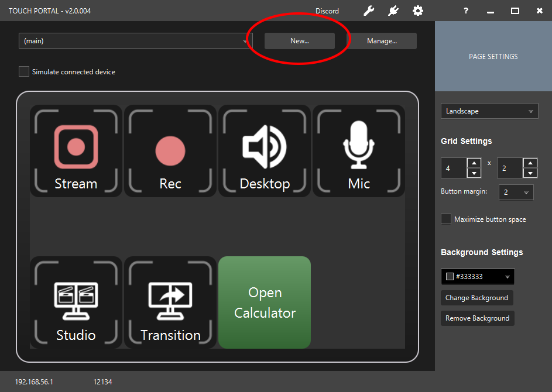Toggle Maximize button space checkbox
This screenshot has width=552, height=392.
coord(446,219)
